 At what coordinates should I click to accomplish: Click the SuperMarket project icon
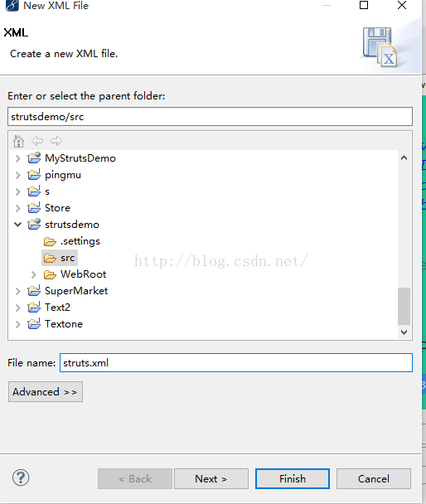pyautogui.click(x=34, y=291)
